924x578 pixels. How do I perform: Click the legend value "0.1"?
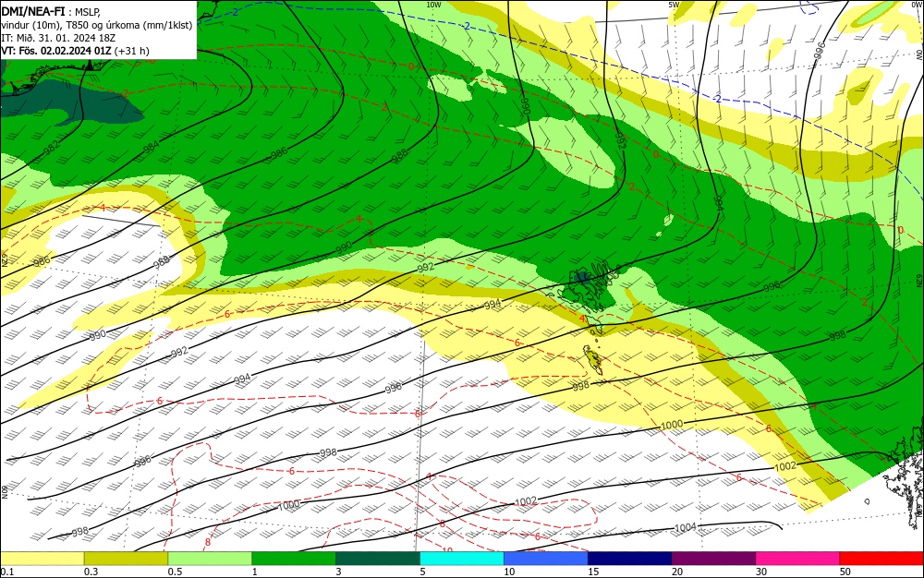[x=6, y=572]
